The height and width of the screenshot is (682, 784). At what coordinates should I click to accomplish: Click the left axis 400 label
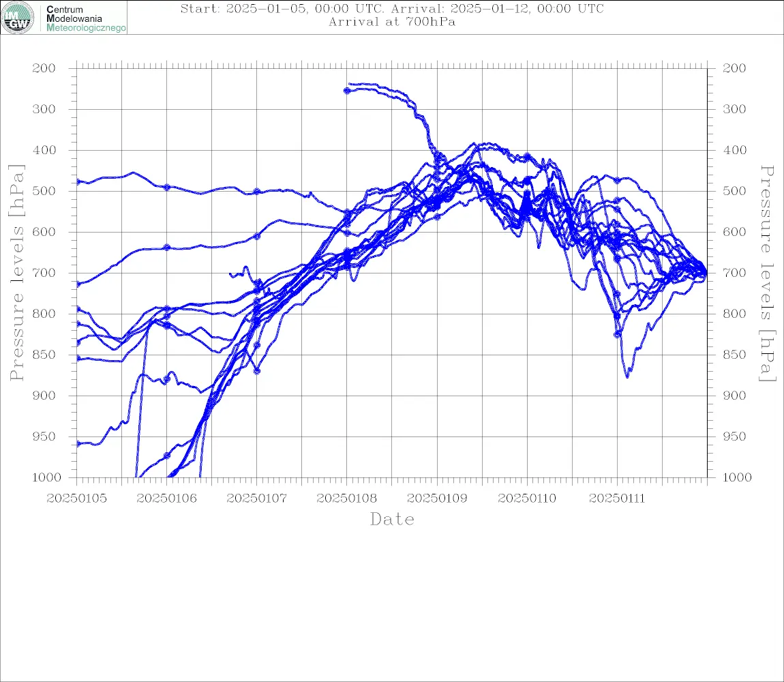(44, 150)
